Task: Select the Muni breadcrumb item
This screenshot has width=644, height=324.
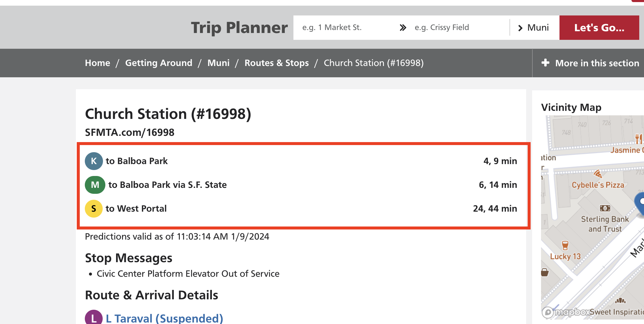Action: pos(218,63)
